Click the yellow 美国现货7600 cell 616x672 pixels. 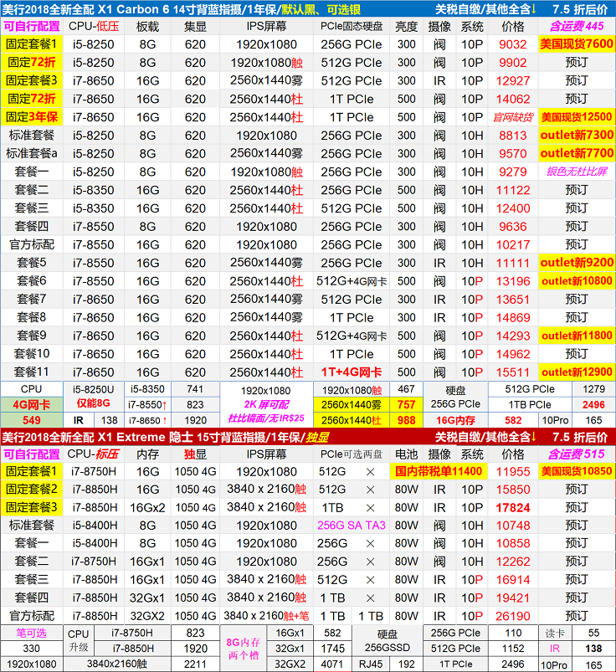tap(577, 44)
